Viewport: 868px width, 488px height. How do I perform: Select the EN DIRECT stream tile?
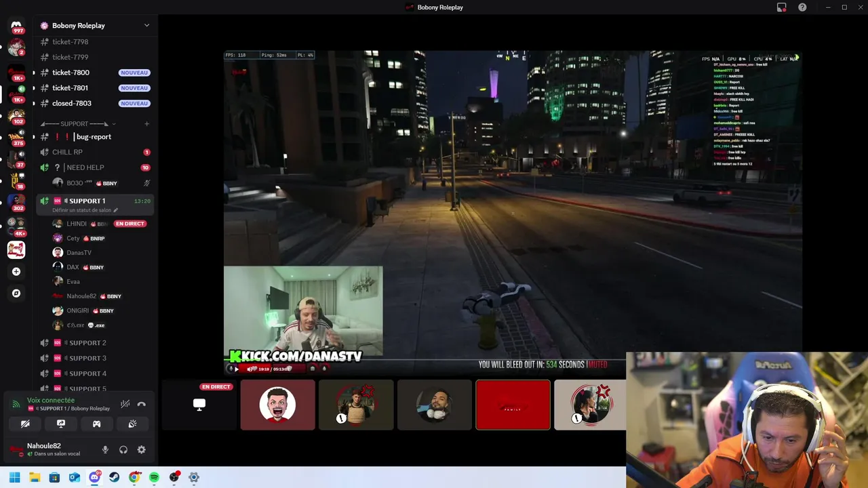coord(199,405)
